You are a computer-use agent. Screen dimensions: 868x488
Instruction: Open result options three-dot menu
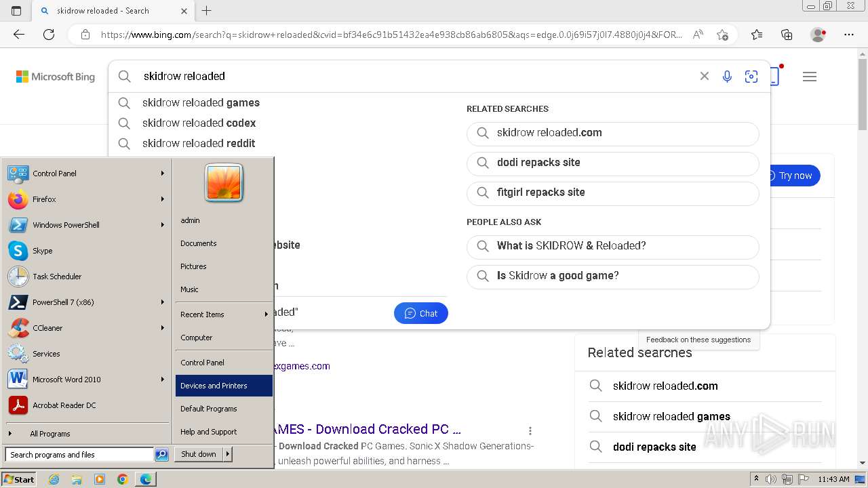pos(530,430)
